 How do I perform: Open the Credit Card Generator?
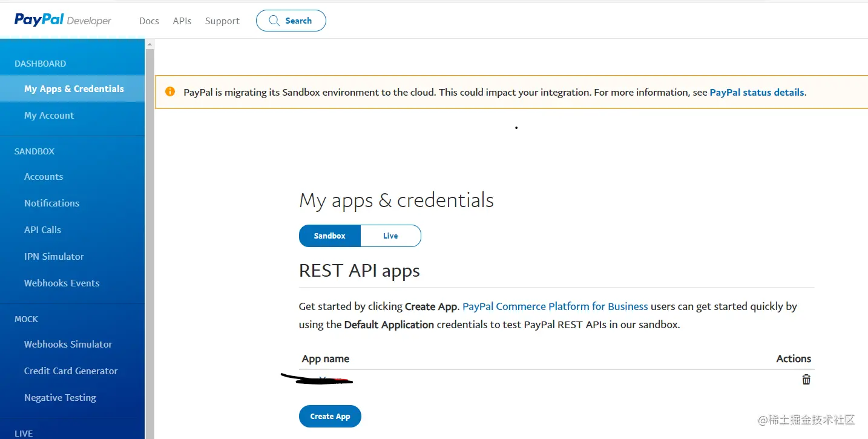(x=71, y=371)
